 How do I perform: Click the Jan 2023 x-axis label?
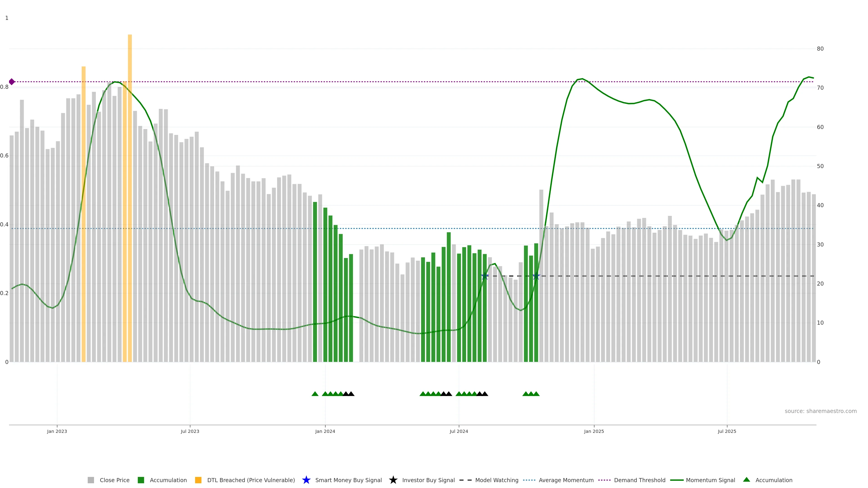[57, 431]
